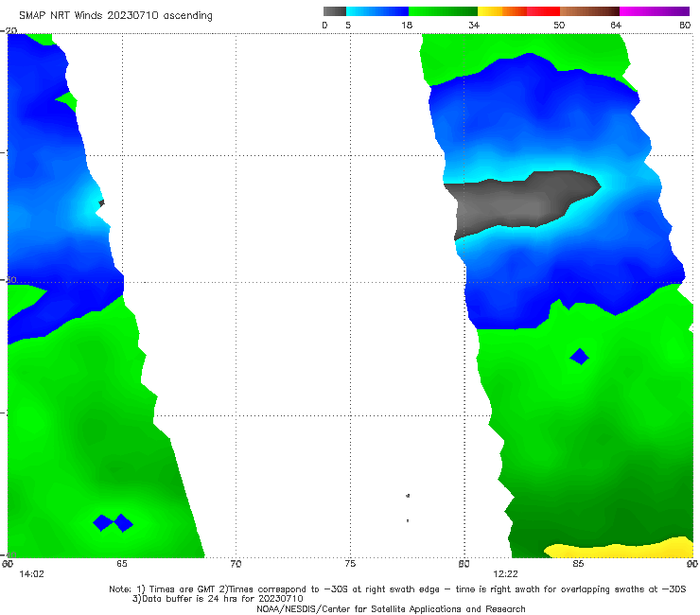Select the green 18-34 segment of the color bar
Screen dimensions: 700x615
(443, 11)
